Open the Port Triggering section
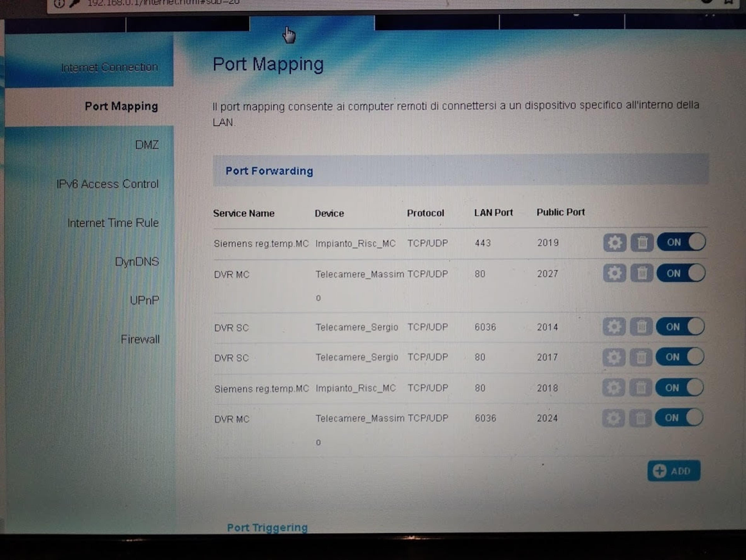The image size is (746, 560). (267, 527)
